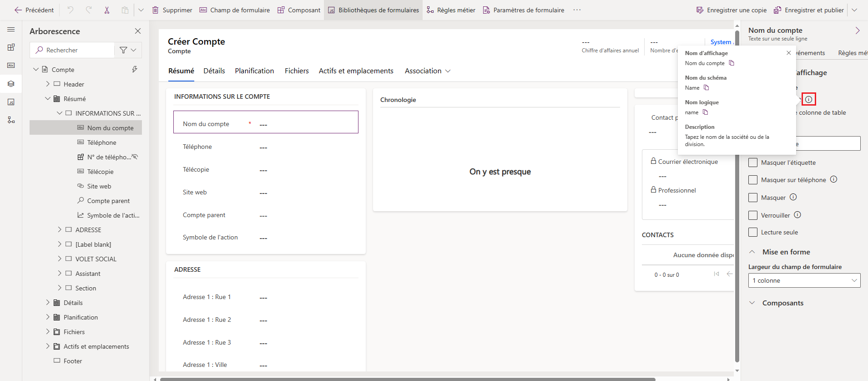Click Enregistrer et publier
The height and width of the screenshot is (381, 868).
tap(809, 10)
